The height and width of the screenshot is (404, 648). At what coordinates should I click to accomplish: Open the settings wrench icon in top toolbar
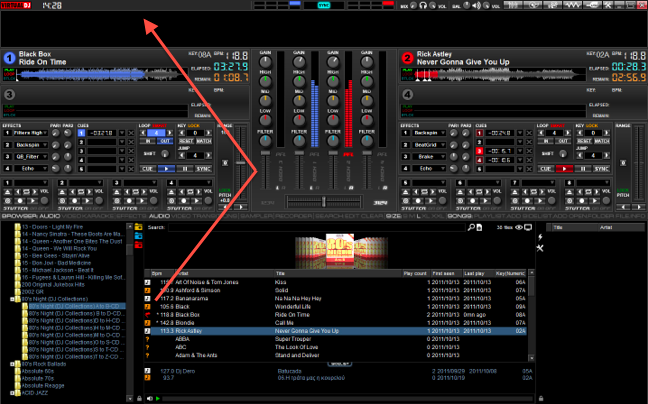608,5
